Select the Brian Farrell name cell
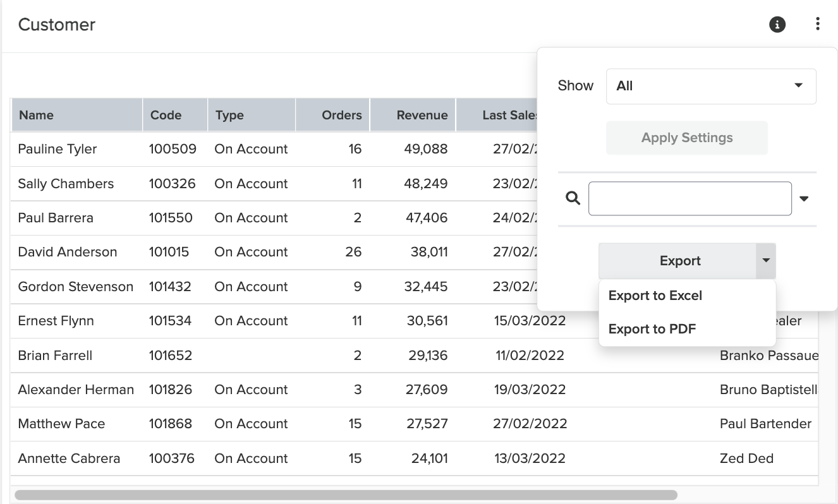Screen dimensions: 838x504 pyautogui.click(x=55, y=356)
